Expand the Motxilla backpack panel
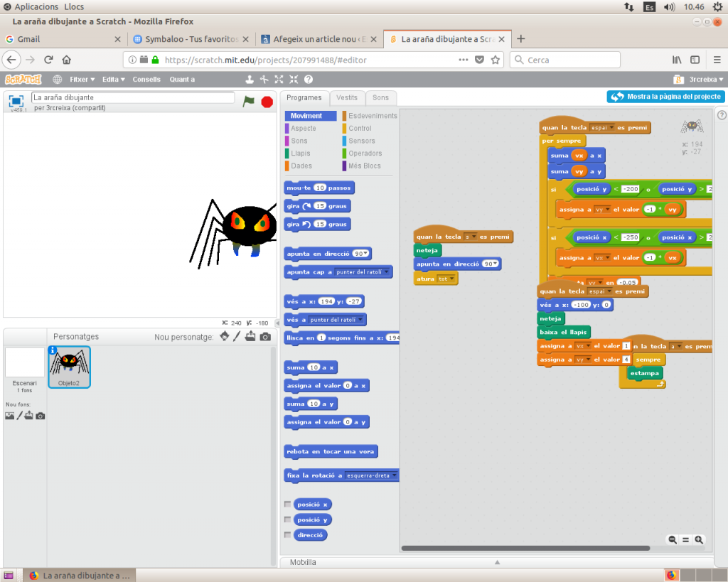 498,562
